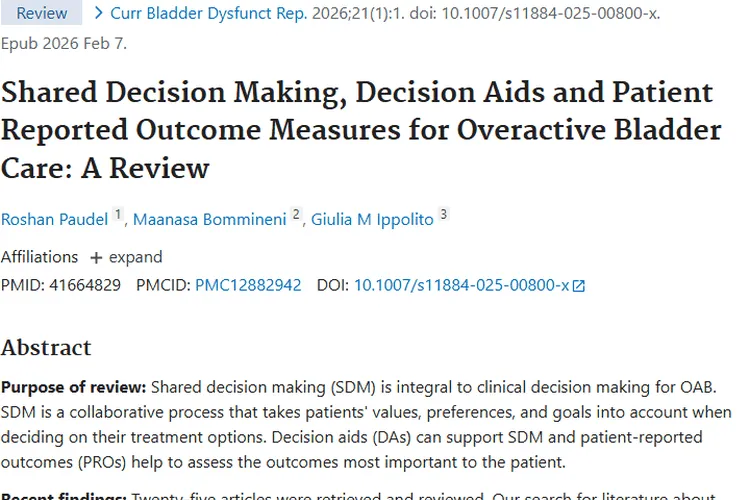
Task: Open author Roshan Paudel's link
Action: coord(53,219)
